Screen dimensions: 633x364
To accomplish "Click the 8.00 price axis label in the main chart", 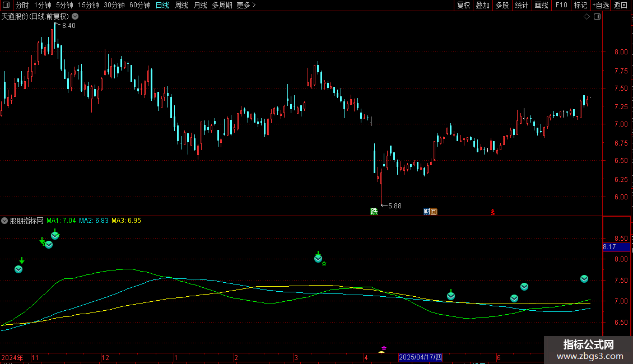I will (621, 52).
